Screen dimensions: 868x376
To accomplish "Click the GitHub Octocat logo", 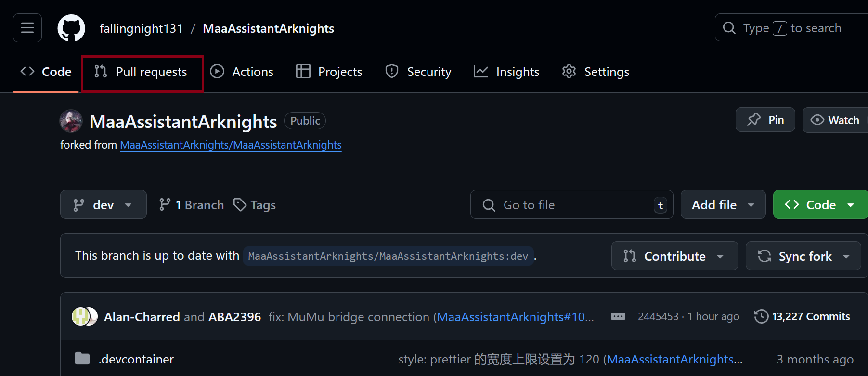I will tap(71, 28).
